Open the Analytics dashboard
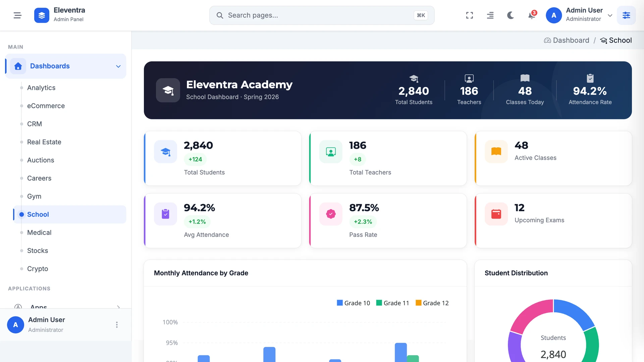Screen dimensions: 644x362 41,88
